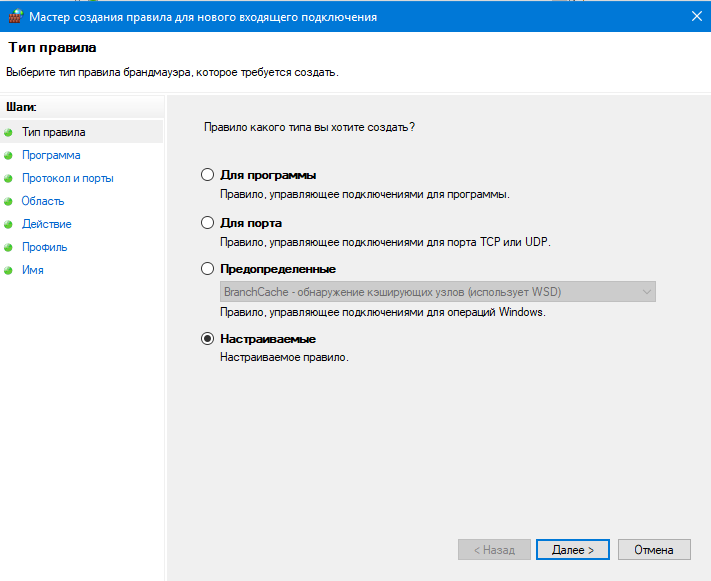The width and height of the screenshot is (711, 581).
Task: Click the firewall icon in the title bar
Action: pyautogui.click(x=13, y=15)
